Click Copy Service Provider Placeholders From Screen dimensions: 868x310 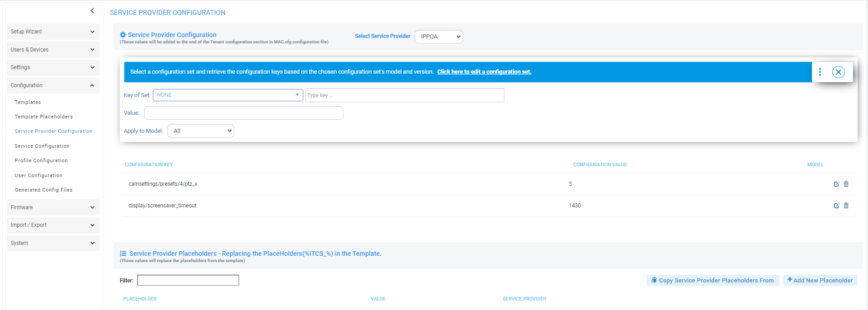pos(713,280)
